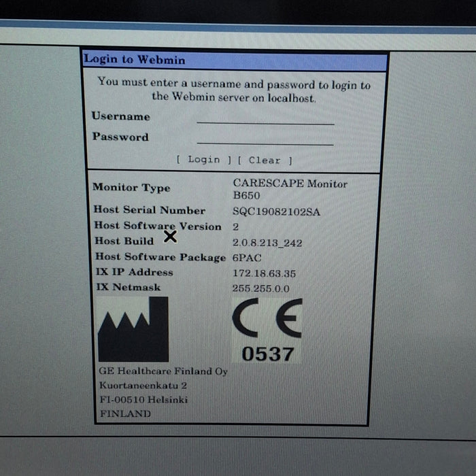The height and width of the screenshot is (476, 476).
Task: Click the Username label
Action: [x=121, y=116]
